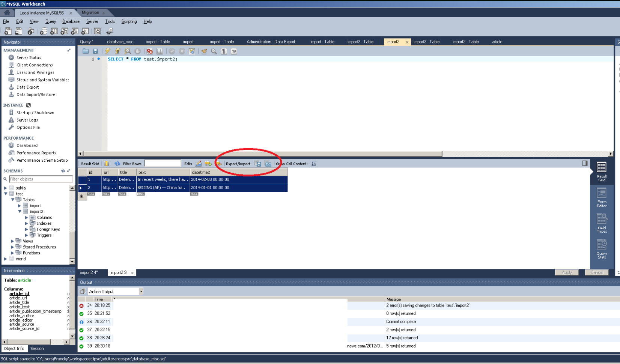Viewport: 620px width, 364px height.
Task: Click the Cancel button
Action: (x=596, y=272)
